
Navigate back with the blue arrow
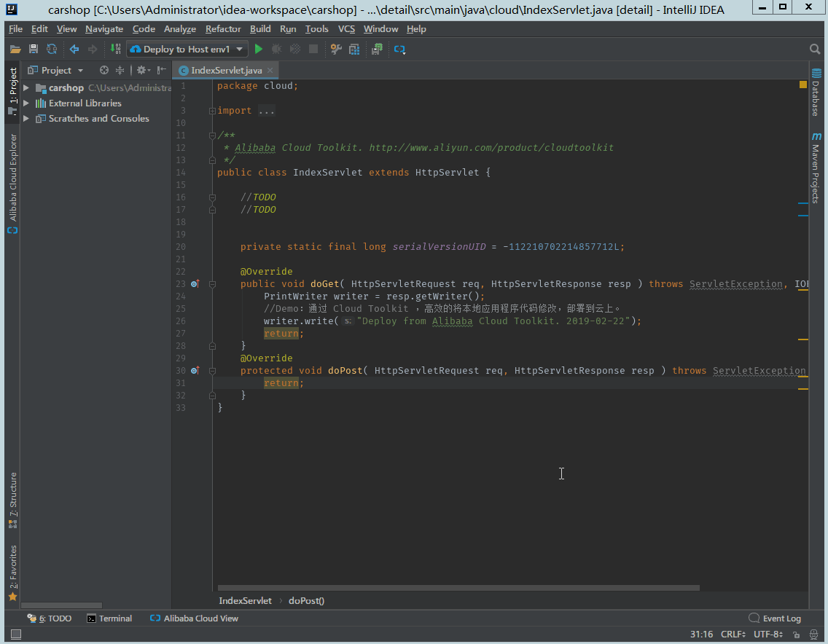coord(74,49)
